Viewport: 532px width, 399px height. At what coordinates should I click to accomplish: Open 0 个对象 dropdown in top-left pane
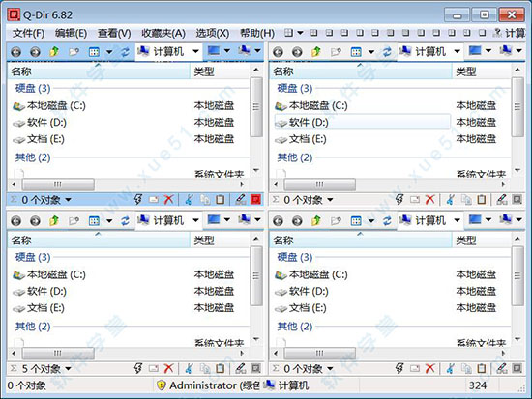pos(69,200)
